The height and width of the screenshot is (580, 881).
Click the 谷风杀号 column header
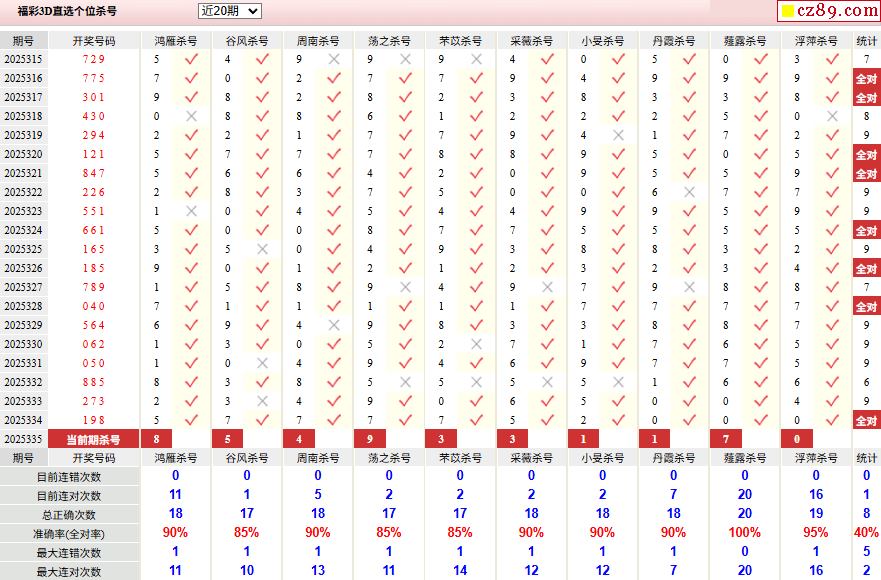point(247,41)
